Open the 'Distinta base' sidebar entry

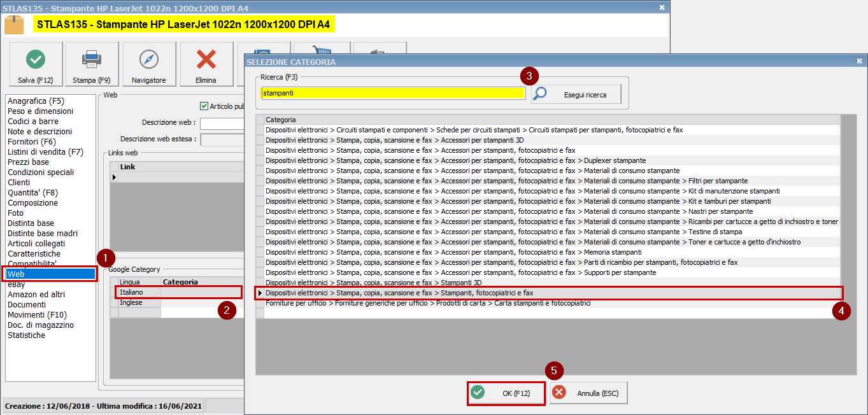(x=31, y=223)
